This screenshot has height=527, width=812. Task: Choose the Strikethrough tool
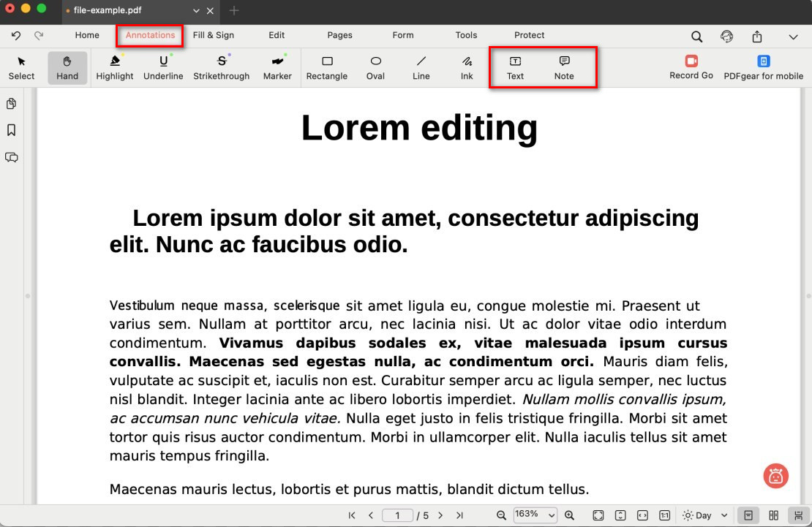coord(221,67)
